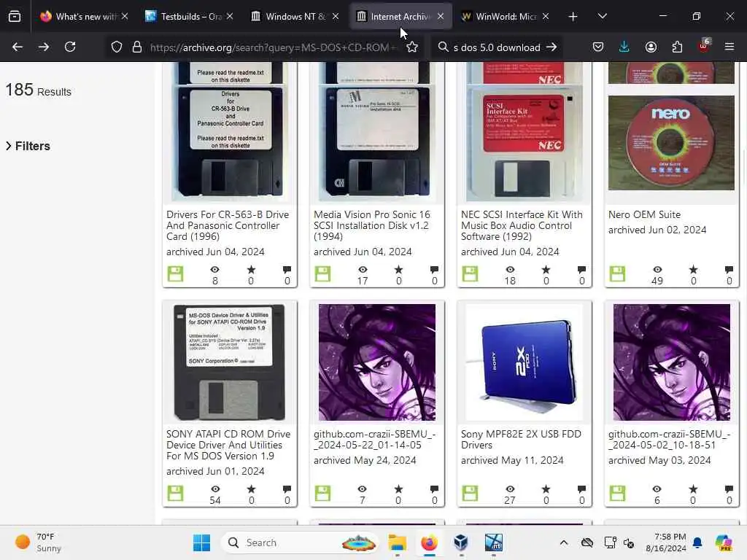Open Sony MPF82E 2X USB FDD Drivers title

click(x=521, y=440)
